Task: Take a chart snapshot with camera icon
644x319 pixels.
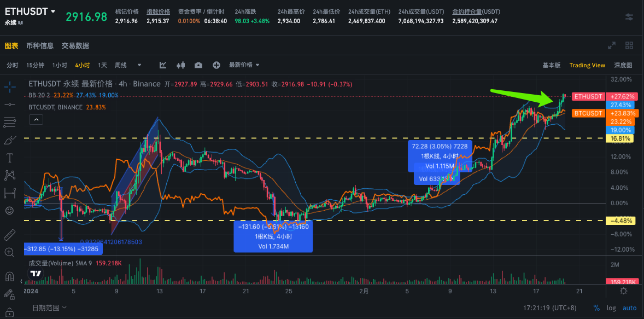Action: tap(198, 65)
